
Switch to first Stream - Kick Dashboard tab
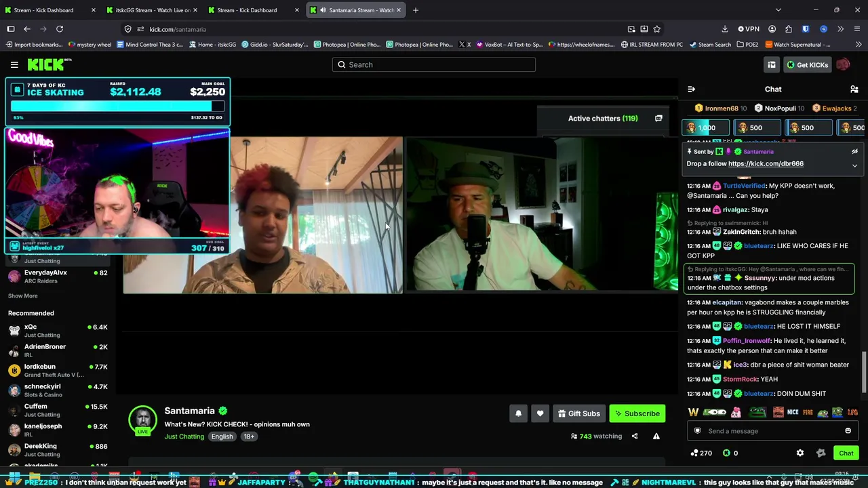51,10
